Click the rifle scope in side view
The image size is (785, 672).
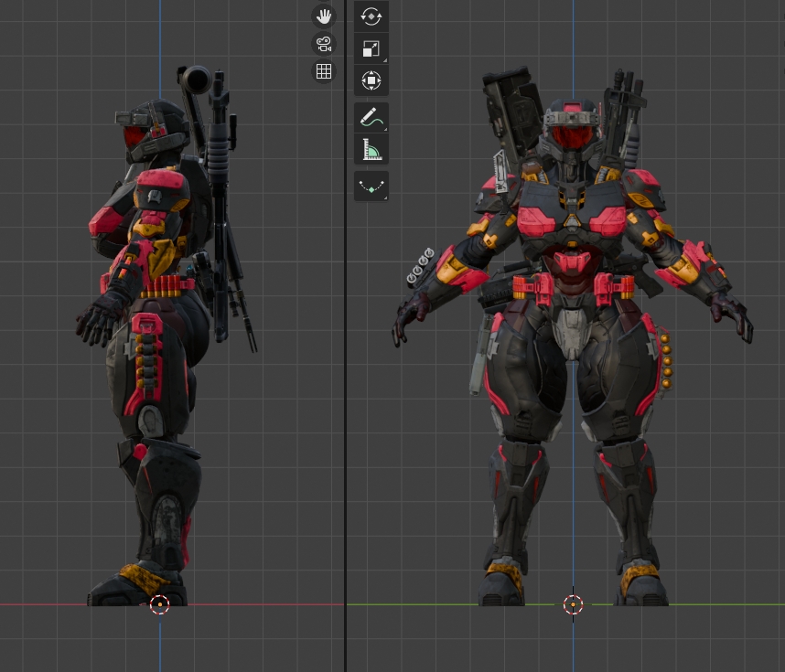[x=195, y=80]
